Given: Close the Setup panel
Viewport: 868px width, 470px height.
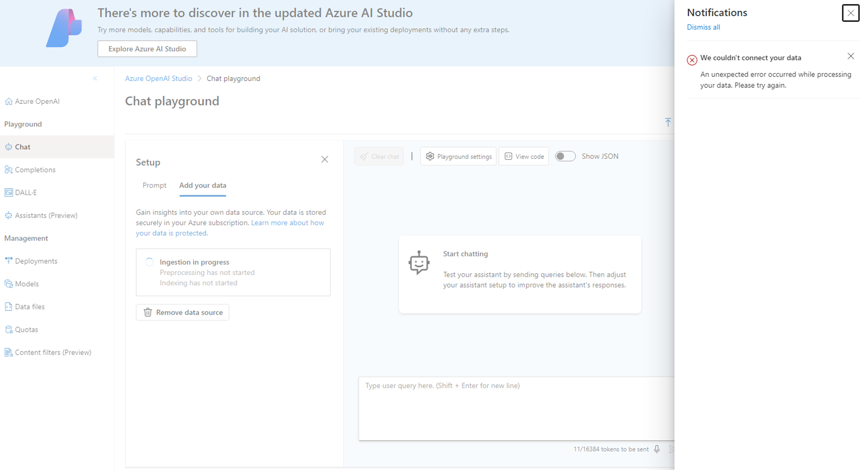Looking at the screenshot, I should tap(324, 159).
